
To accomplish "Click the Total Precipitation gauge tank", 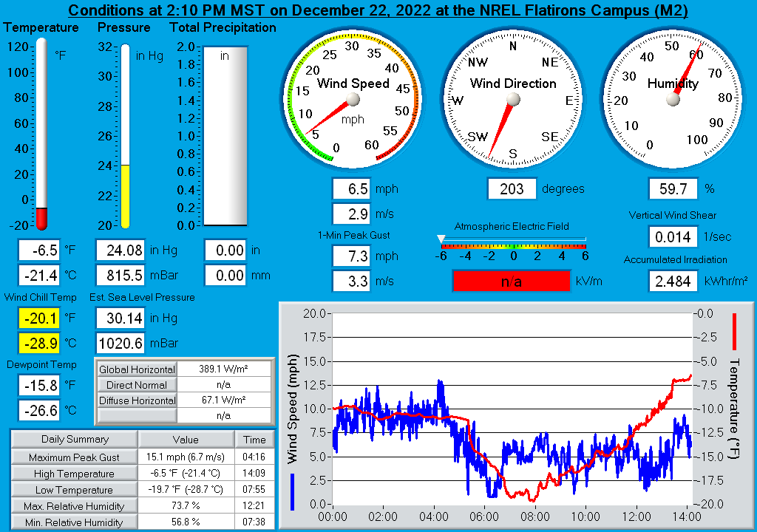I will pyautogui.click(x=225, y=136).
